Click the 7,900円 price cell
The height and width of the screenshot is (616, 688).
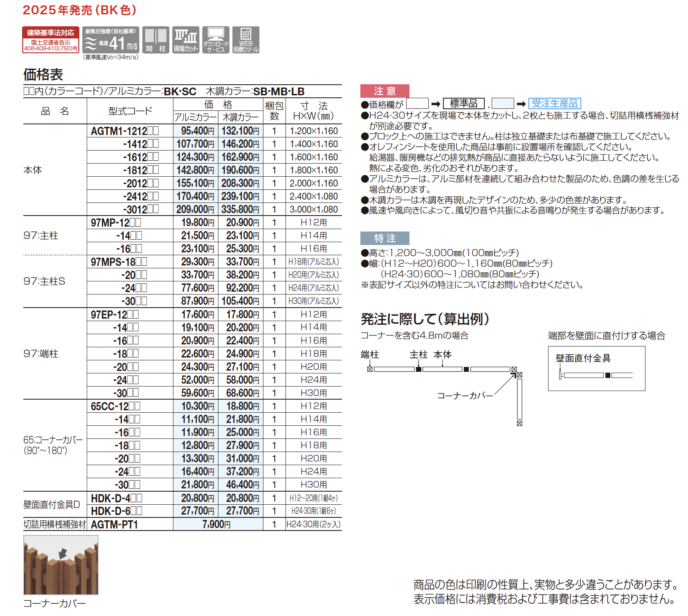pyautogui.click(x=217, y=524)
